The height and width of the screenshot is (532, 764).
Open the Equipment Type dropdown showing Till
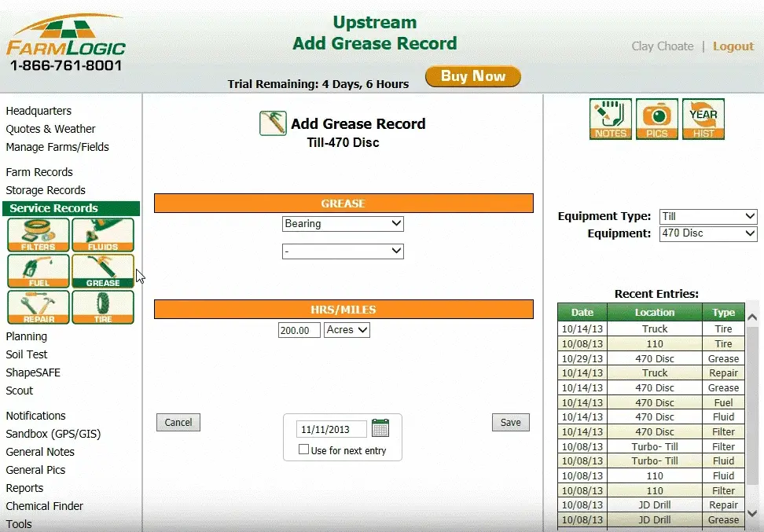[708, 216]
